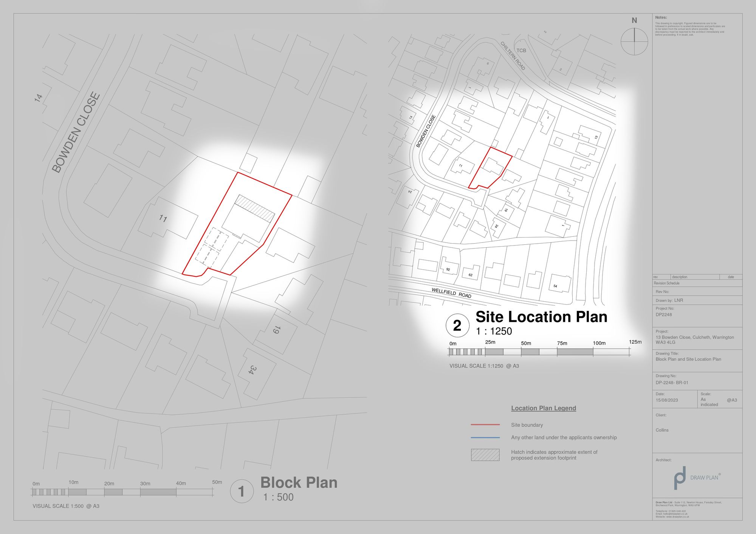Click the 'CHILTERN ROAD' street label
The width and height of the screenshot is (756, 534).
(513, 56)
